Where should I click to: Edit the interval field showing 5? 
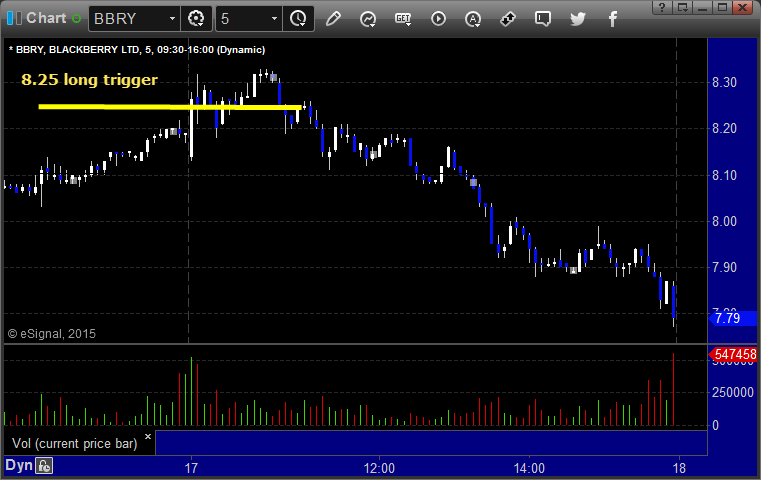click(243, 19)
